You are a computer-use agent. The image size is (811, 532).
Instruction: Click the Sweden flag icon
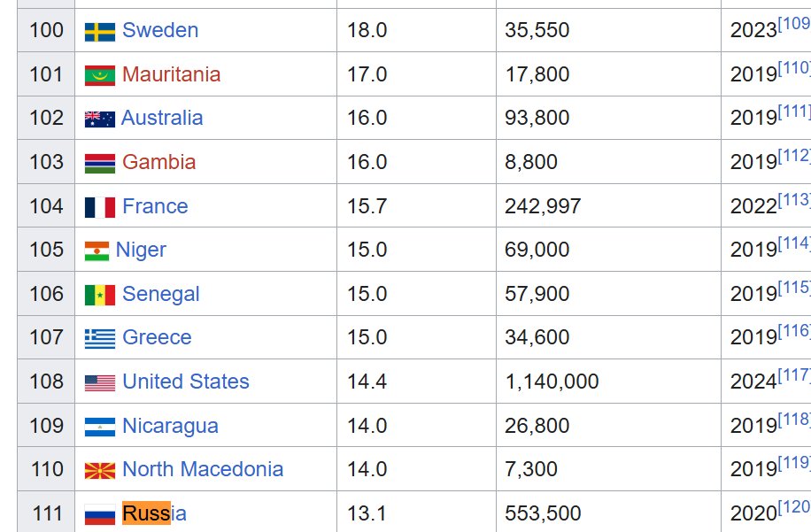tap(100, 32)
